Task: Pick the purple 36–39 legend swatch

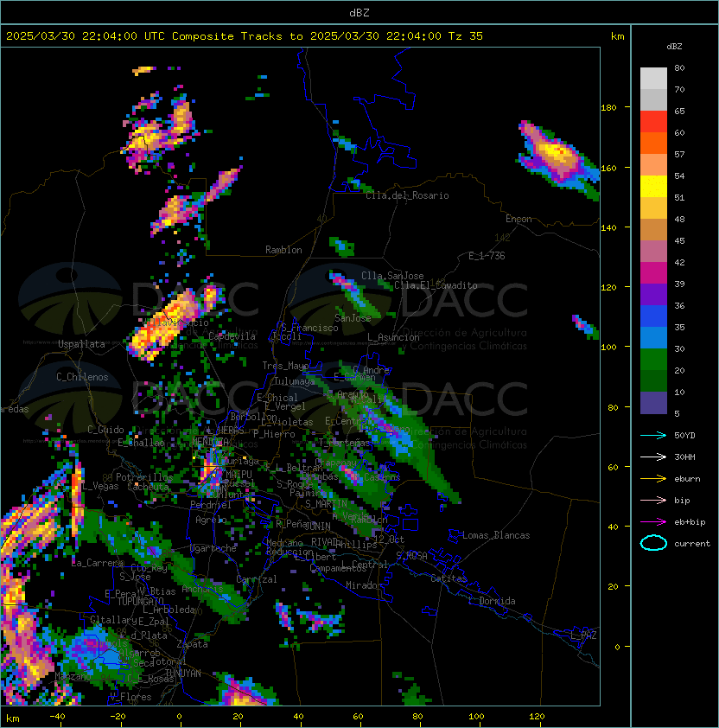Action: pyautogui.click(x=653, y=294)
